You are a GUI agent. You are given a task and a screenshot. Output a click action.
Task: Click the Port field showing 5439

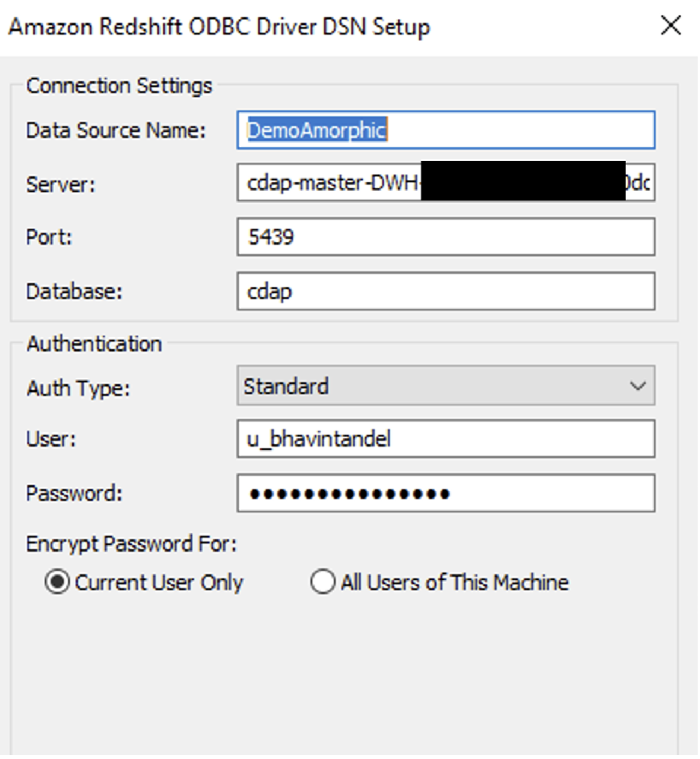446,237
